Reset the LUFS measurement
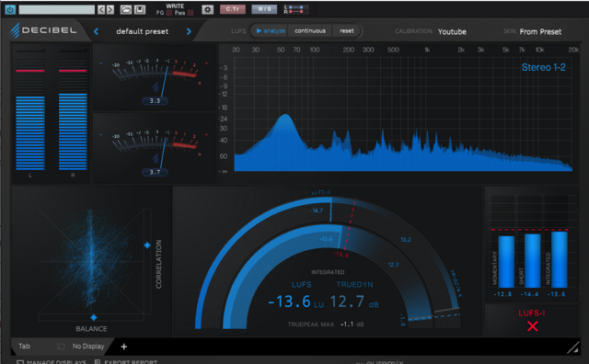This screenshot has height=364, width=589. click(x=347, y=30)
